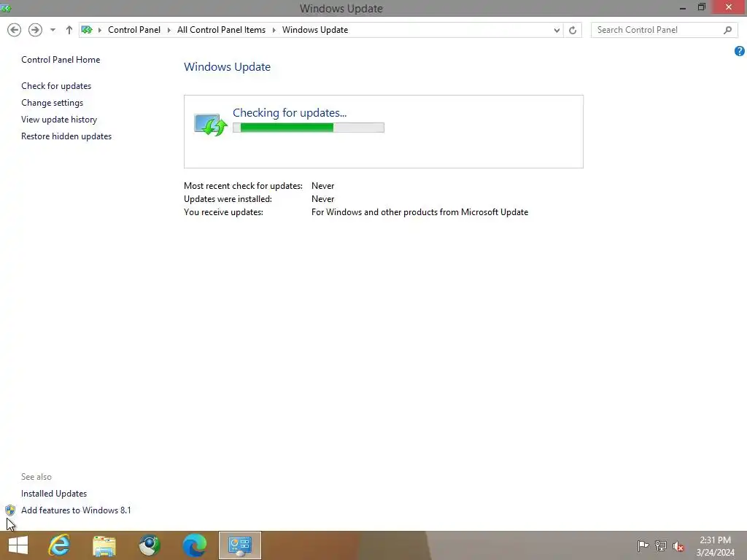Click the Checking for updates heading
Image resolution: width=747 pixels, height=560 pixels.
[289, 113]
